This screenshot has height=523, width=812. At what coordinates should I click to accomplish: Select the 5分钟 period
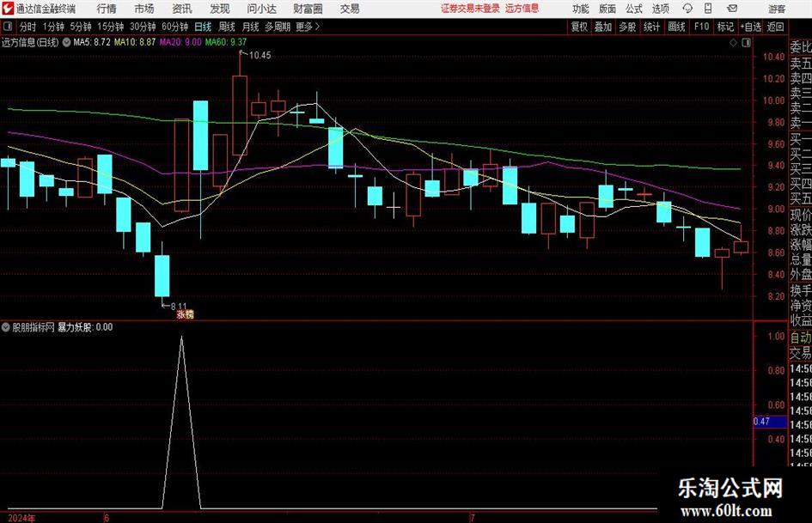[x=81, y=27]
